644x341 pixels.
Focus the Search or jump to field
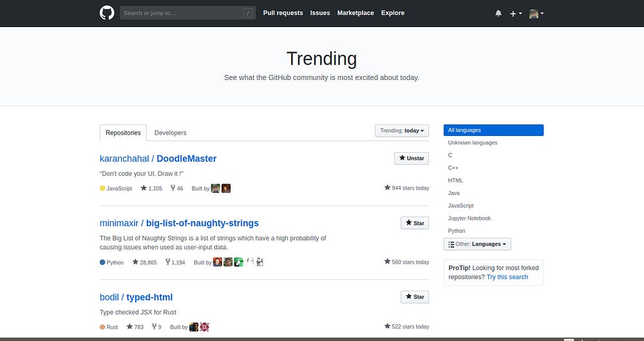pyautogui.click(x=187, y=13)
